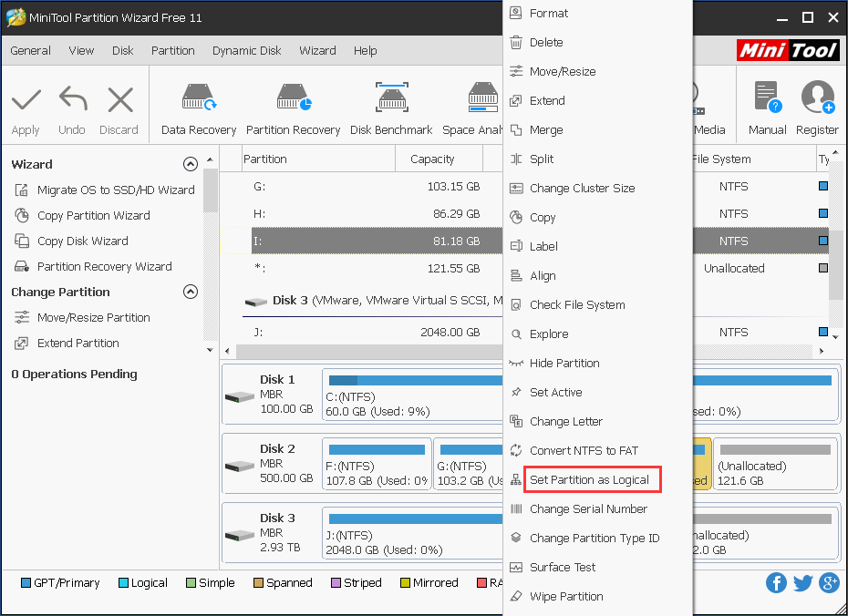Click Migrate OS to SSD/HD Wizard
Viewport: 848px width, 616px height.
tap(116, 190)
